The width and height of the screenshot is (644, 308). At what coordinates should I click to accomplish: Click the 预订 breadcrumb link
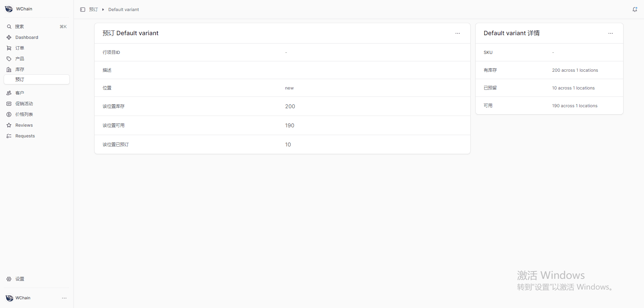click(93, 9)
